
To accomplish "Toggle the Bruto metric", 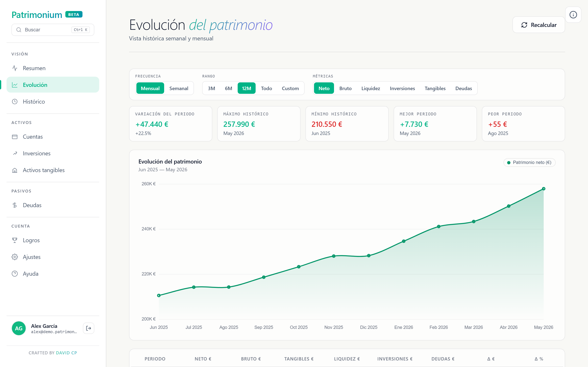I will pos(345,88).
